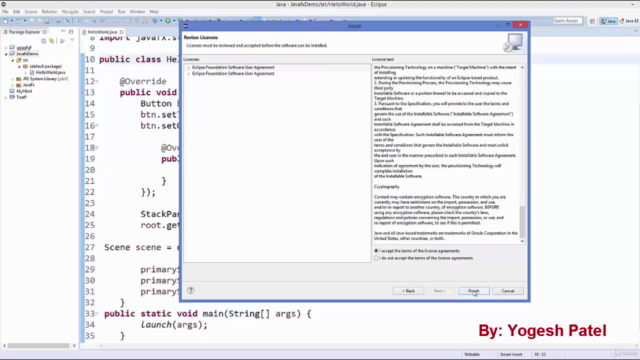The image size is (640, 360).
Task: Click Collapse All in Package Explorer
Action: [x=44, y=41]
